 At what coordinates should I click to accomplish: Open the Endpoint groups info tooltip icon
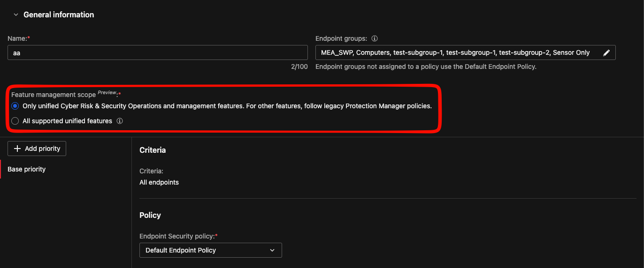point(375,39)
